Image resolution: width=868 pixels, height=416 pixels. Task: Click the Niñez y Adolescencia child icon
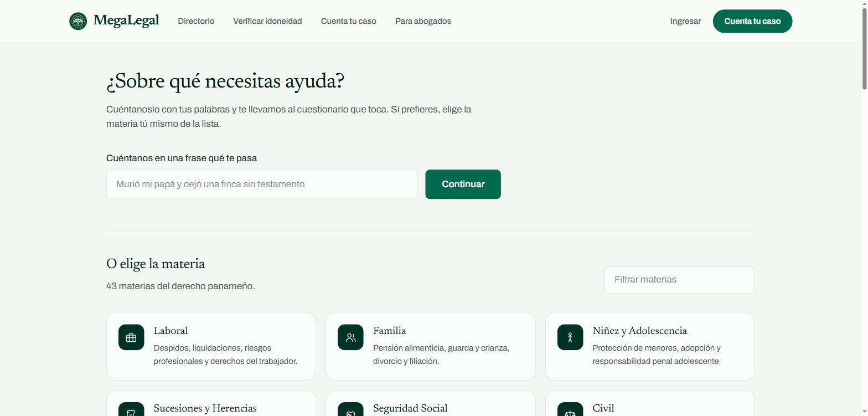570,337
